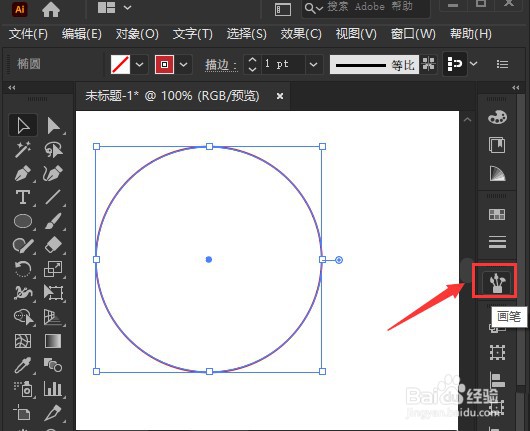Open the 描边 stroke panel link
Viewport: 530px width, 431px height.
[221, 64]
